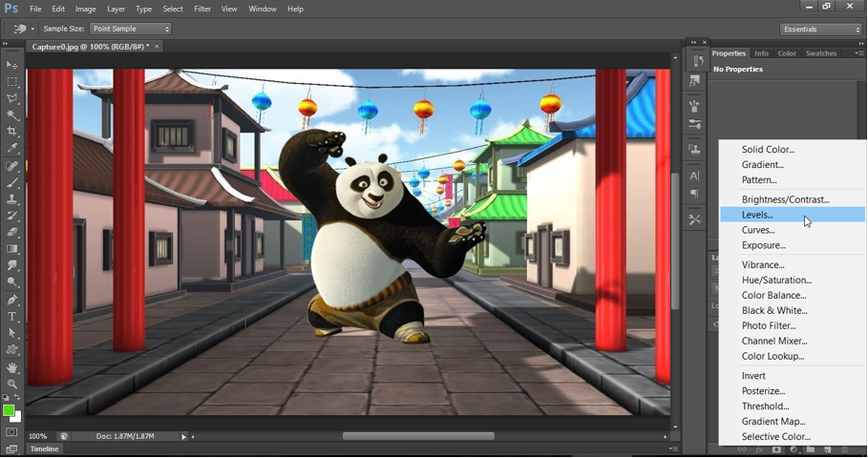Select the Pen tool
Screen dimensions: 868x458
(x=11, y=300)
